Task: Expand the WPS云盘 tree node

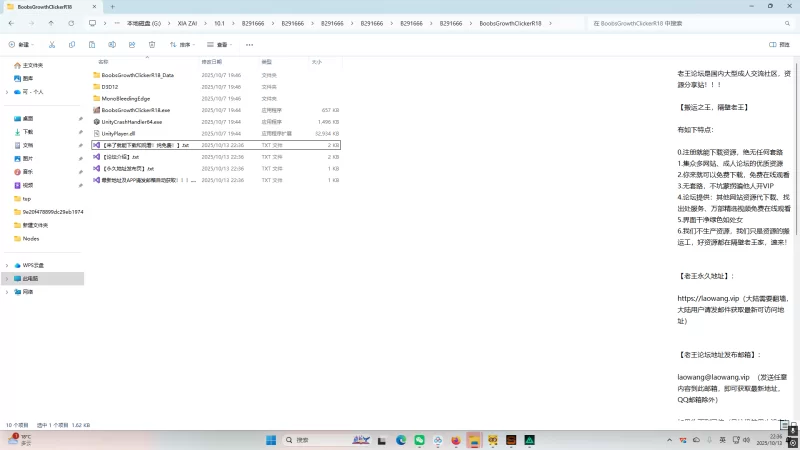Action: [7, 265]
